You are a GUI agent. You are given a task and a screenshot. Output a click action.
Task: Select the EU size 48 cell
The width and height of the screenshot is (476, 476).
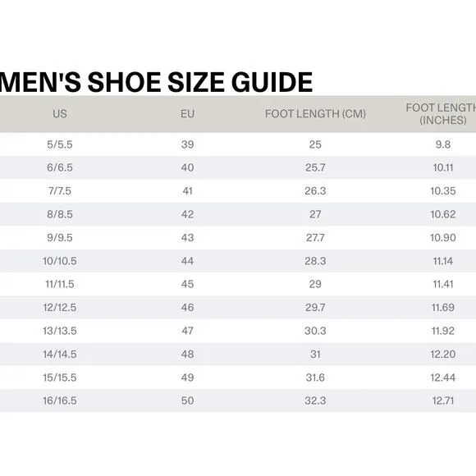[x=187, y=355]
